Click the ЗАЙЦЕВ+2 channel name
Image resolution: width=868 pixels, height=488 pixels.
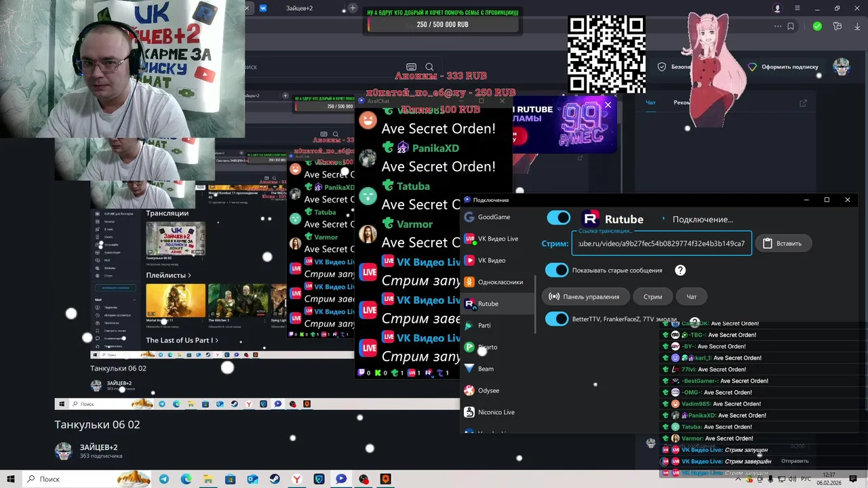click(x=98, y=447)
